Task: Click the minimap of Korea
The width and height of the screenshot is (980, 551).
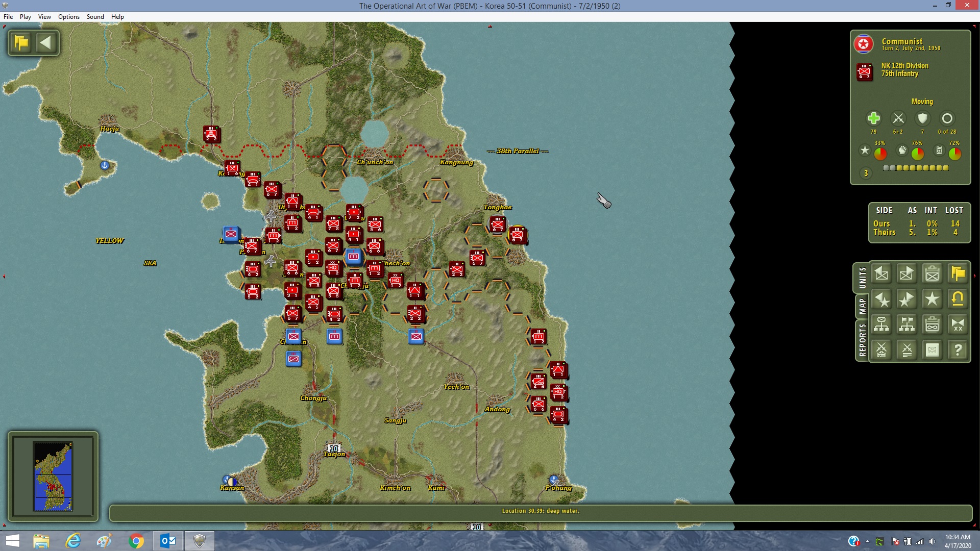Action: pyautogui.click(x=53, y=476)
